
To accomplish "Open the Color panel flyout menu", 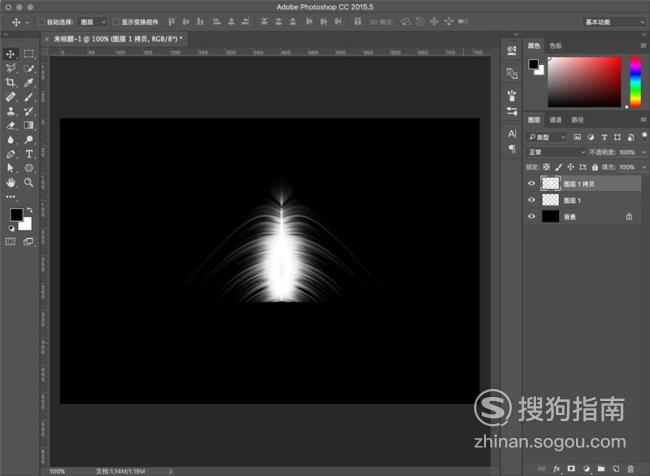I will pos(643,46).
